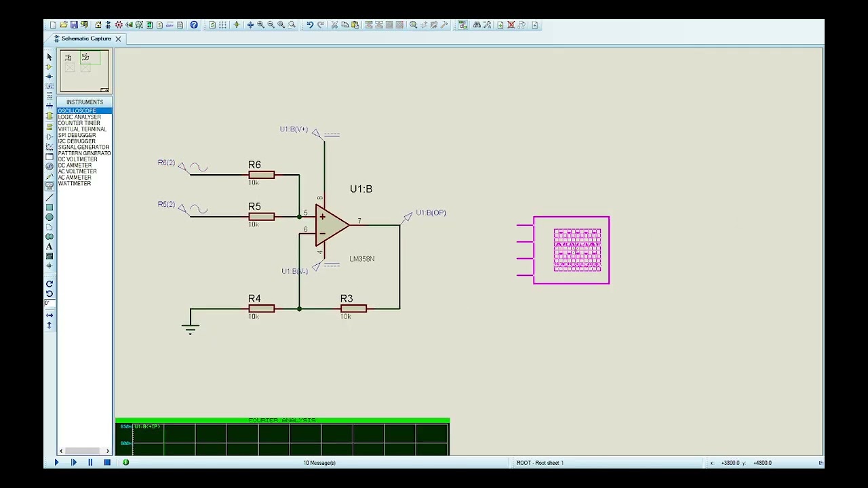Screen dimensions: 868x488
Task: Select the component mode tool
Action: coord(49,67)
